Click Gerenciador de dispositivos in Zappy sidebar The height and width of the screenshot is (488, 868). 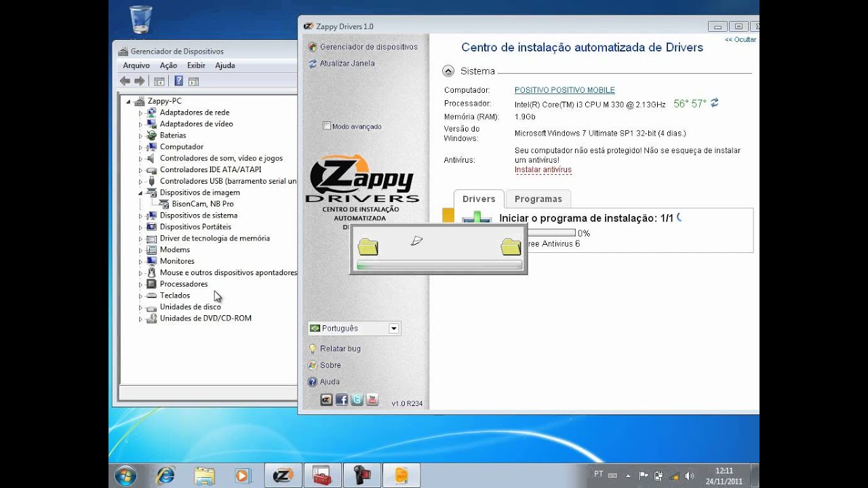point(369,47)
